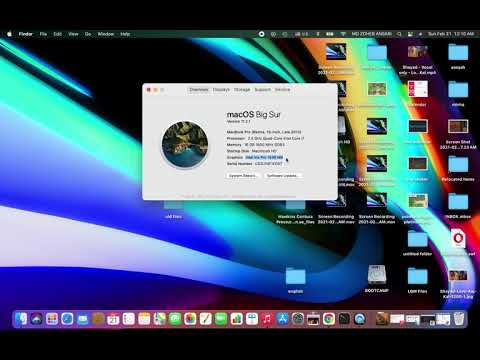The width and height of the screenshot is (480, 360).
Task: Click the MD ZOHEB ANSARI user name in menu bar
Action: 372,34
